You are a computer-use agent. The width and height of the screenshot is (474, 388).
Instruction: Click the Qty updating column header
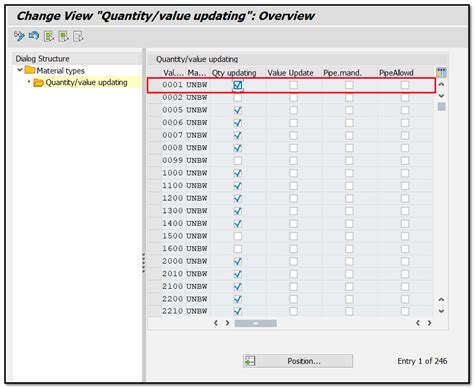click(x=234, y=73)
